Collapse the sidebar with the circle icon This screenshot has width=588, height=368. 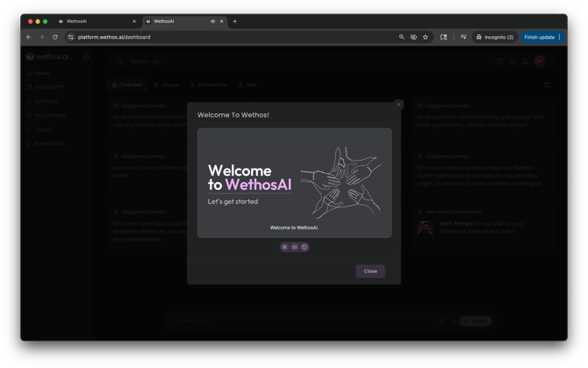coord(86,56)
